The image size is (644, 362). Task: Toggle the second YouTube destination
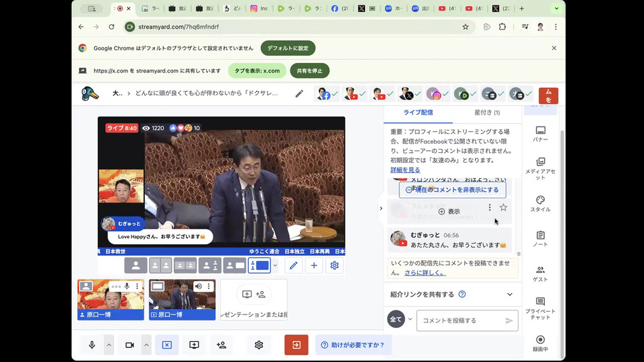coord(382,94)
